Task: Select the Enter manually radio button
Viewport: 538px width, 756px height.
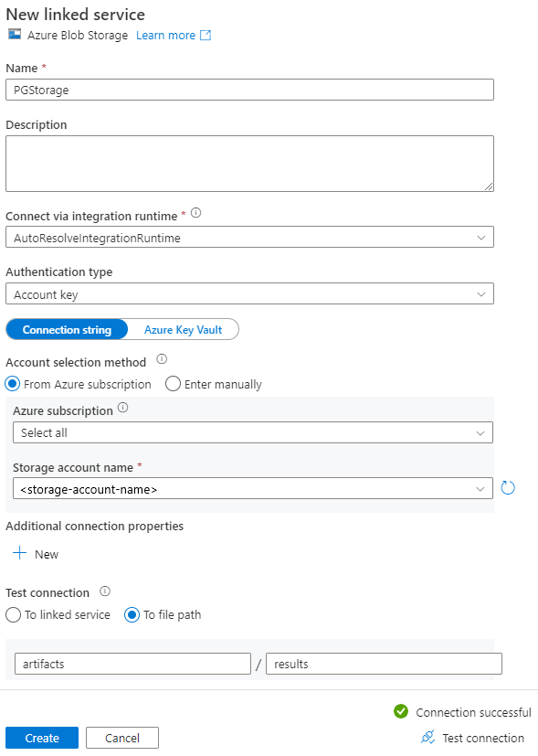Action: (174, 384)
